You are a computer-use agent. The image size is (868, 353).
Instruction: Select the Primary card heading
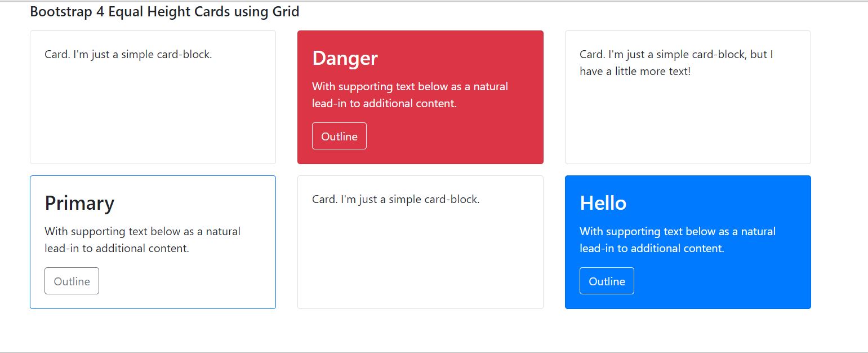(x=79, y=202)
